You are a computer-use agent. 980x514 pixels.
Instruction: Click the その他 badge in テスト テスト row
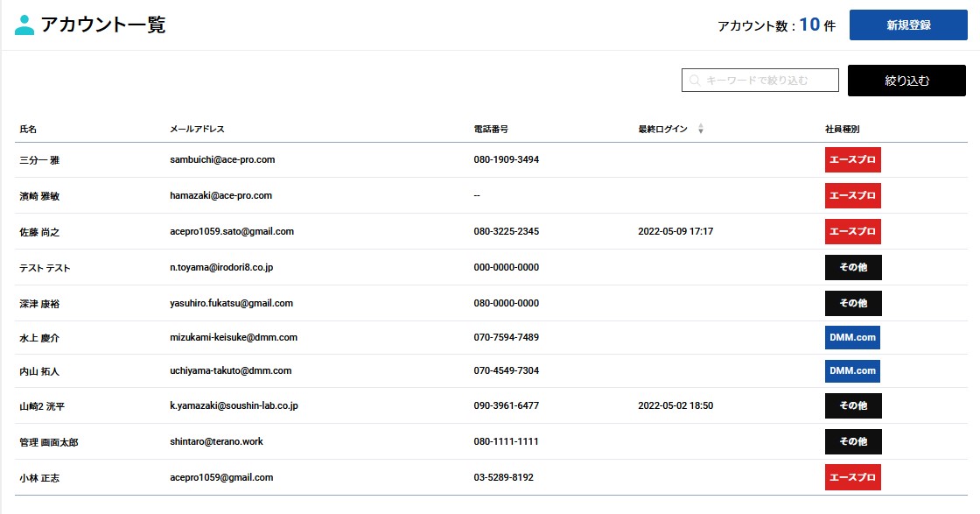[x=852, y=267]
